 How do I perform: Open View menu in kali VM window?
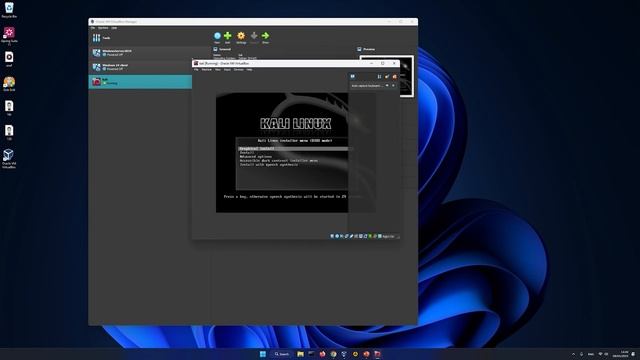[218, 70]
